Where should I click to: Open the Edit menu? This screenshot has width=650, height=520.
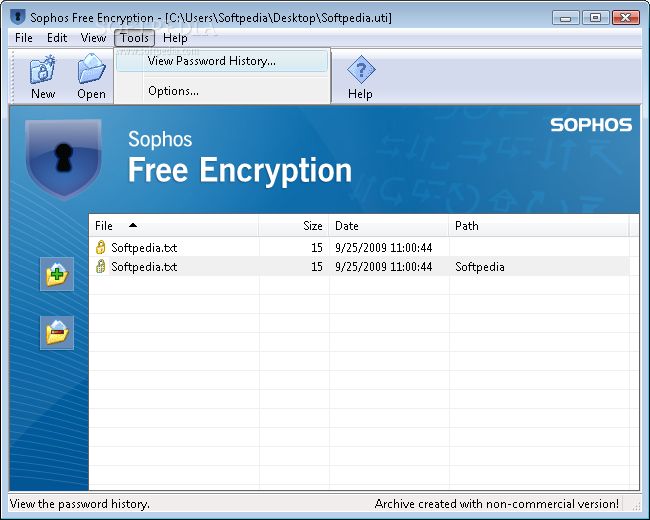point(57,38)
